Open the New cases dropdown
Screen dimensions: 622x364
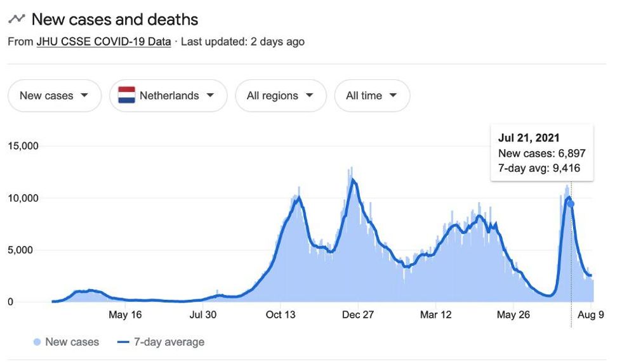point(54,96)
